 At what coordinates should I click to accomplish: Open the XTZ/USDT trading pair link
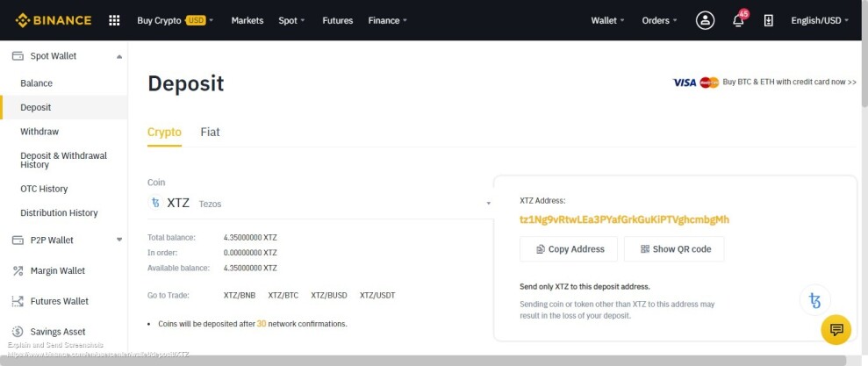click(377, 296)
